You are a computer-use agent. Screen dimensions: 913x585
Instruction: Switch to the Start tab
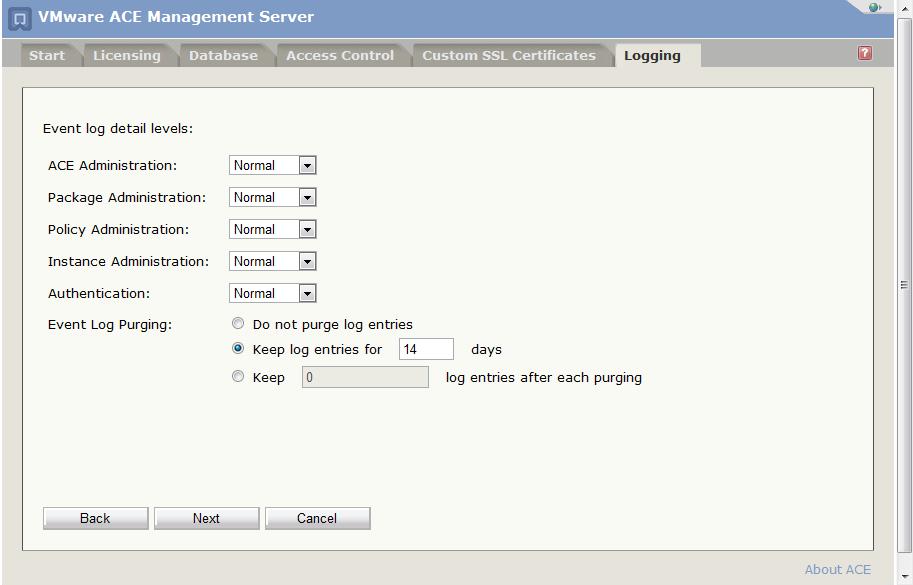tap(47, 56)
